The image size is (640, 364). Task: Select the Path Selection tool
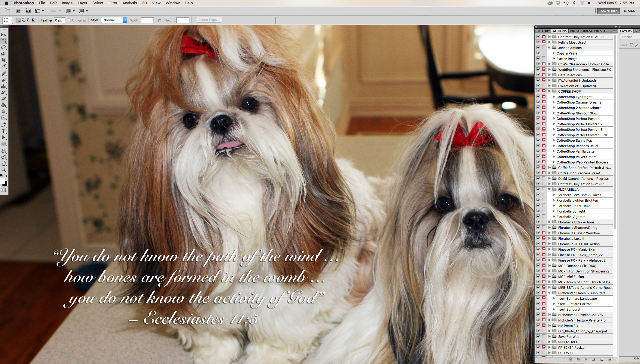pyautogui.click(x=4, y=137)
